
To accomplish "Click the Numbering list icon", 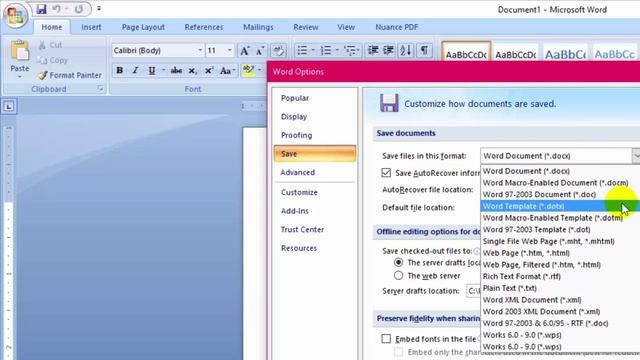I will pos(326,50).
